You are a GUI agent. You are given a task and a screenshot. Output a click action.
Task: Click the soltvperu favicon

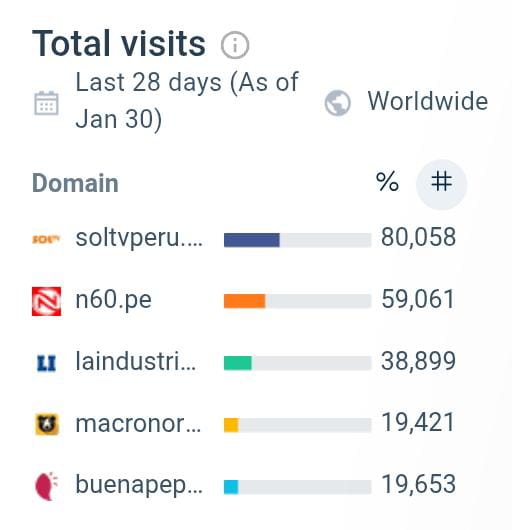[x=46, y=239]
